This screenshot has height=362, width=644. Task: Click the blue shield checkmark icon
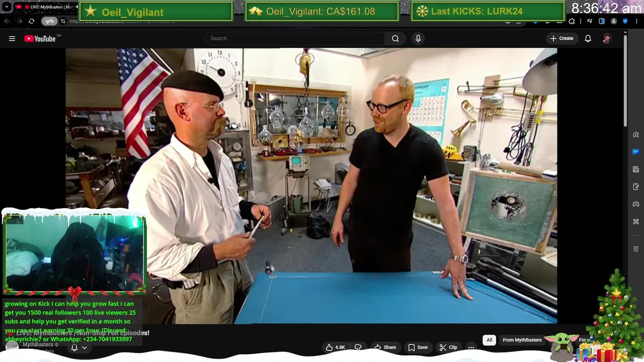pyautogui.click(x=625, y=21)
